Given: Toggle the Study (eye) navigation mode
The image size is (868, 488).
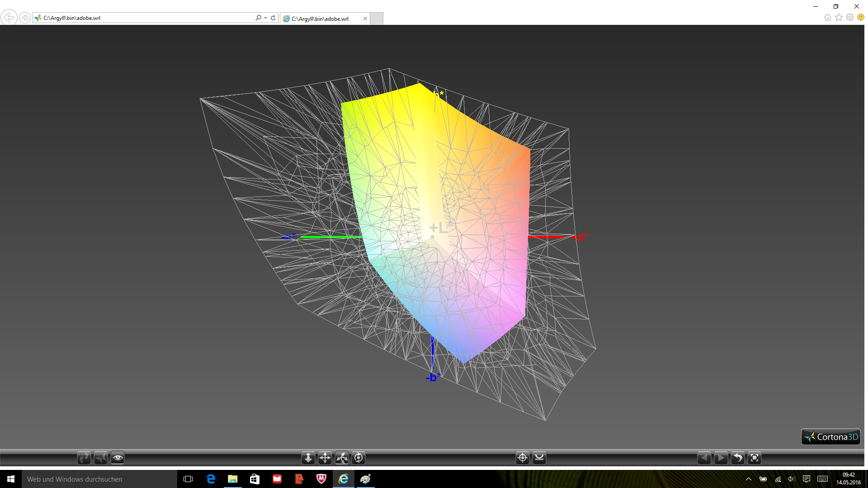Looking at the screenshot, I should [118, 458].
